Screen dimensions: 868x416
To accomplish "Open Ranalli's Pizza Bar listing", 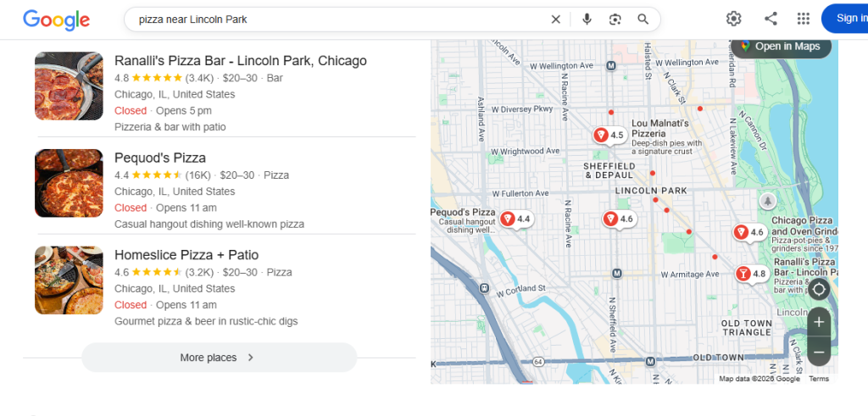I will point(240,61).
